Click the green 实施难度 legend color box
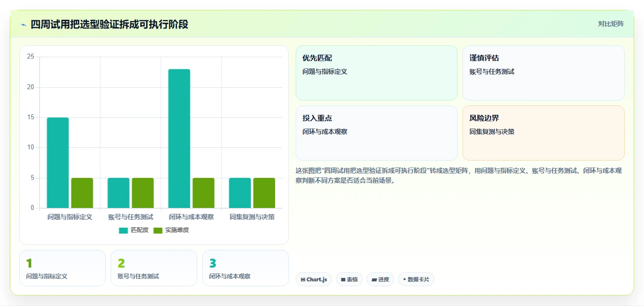The height and width of the screenshot is (306, 644). point(158,231)
